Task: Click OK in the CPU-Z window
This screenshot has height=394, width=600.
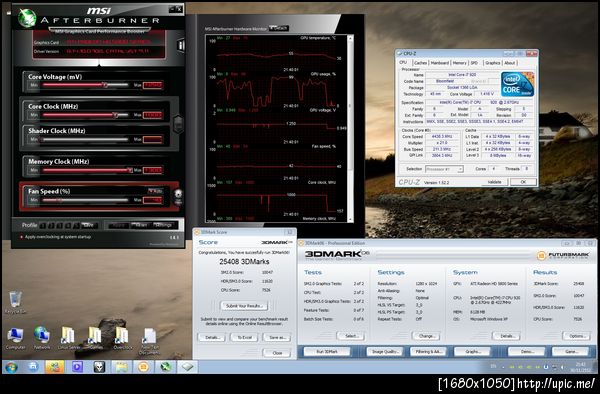Action: pos(523,182)
